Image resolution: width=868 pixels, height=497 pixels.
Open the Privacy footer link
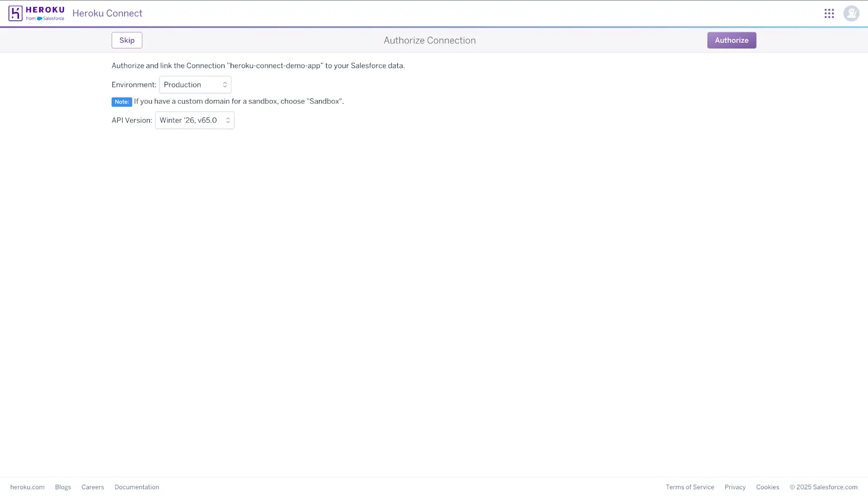point(735,487)
